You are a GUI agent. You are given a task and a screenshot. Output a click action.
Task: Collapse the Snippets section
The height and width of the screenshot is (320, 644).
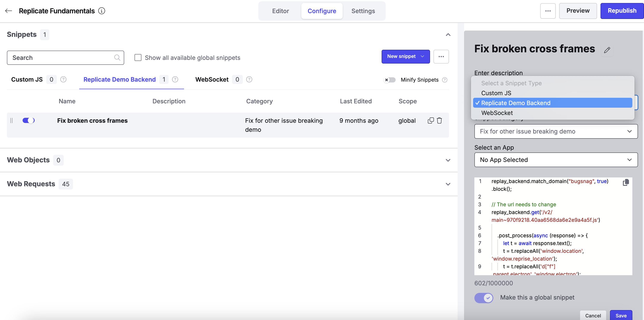click(x=448, y=34)
